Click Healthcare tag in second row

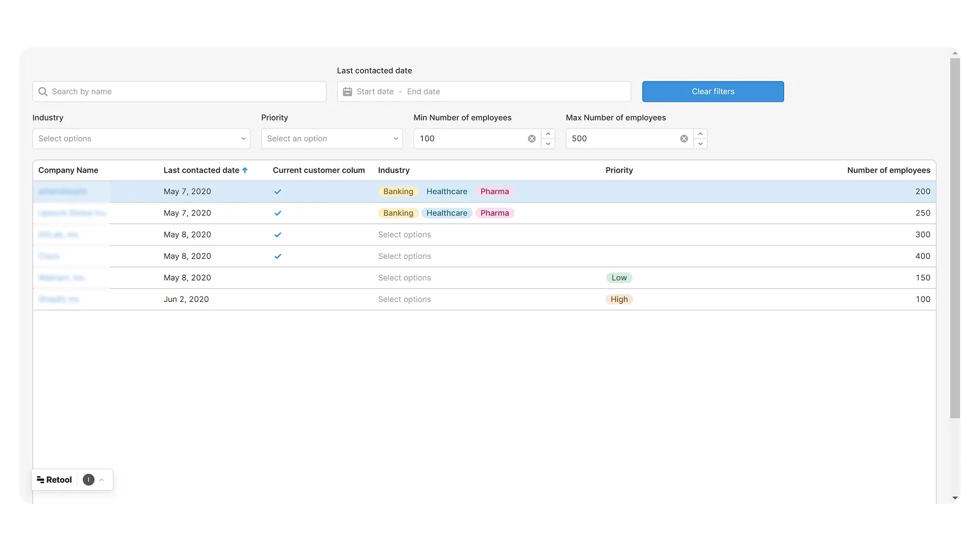tap(447, 213)
